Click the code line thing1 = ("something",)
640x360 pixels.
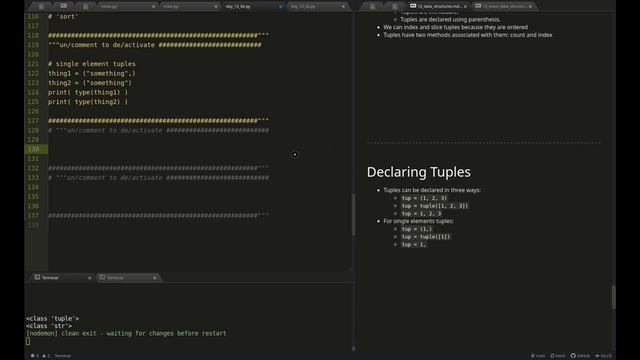pyautogui.click(x=92, y=73)
